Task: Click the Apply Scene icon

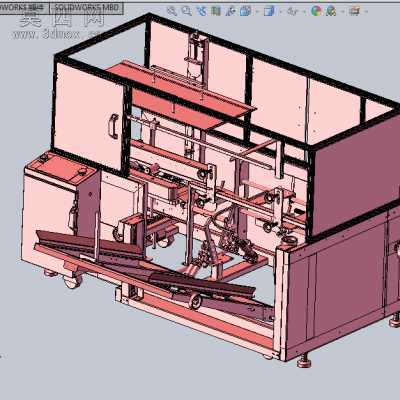Action: pos(331,11)
